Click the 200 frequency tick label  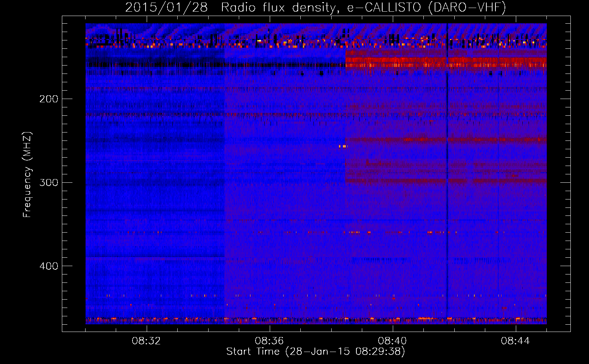click(x=49, y=99)
